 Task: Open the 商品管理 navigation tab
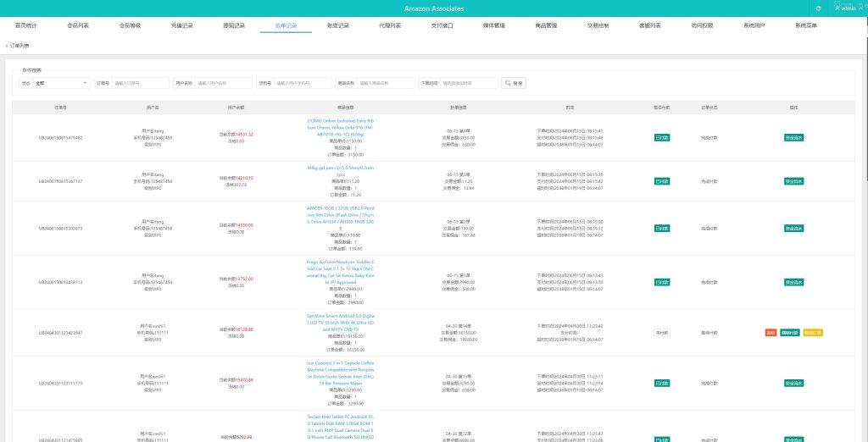(x=546, y=26)
